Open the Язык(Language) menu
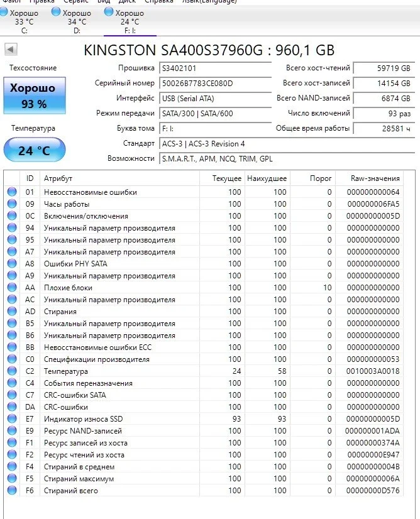Image resolution: width=420 pixels, height=519 pixels. tap(209, 1)
